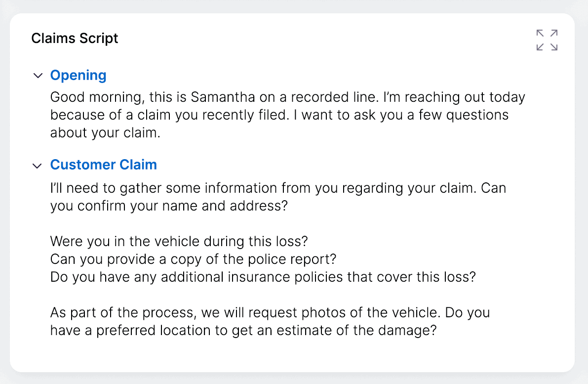The width and height of the screenshot is (588, 384).
Task: Collapse the Opening section chevron
Action: [x=38, y=76]
